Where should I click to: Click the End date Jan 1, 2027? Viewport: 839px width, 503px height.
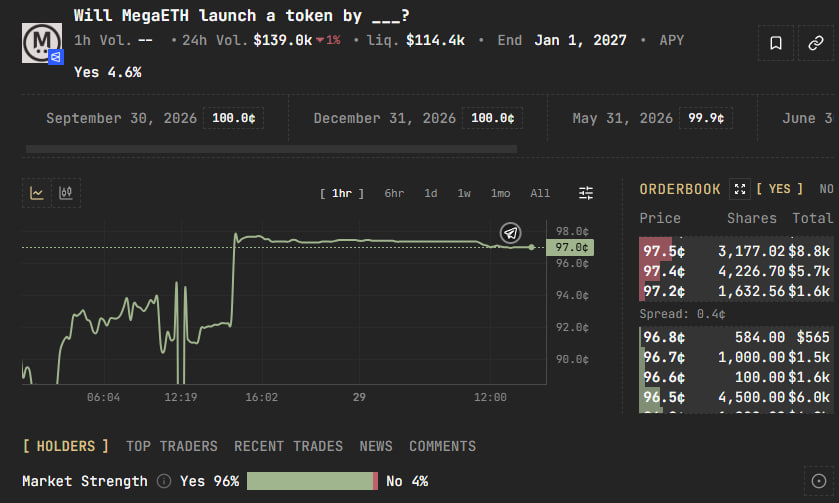580,40
